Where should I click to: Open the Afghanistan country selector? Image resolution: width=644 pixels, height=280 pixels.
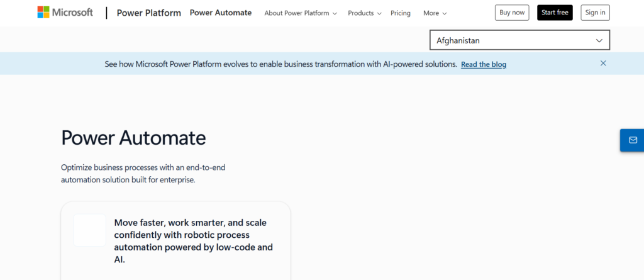tap(519, 40)
